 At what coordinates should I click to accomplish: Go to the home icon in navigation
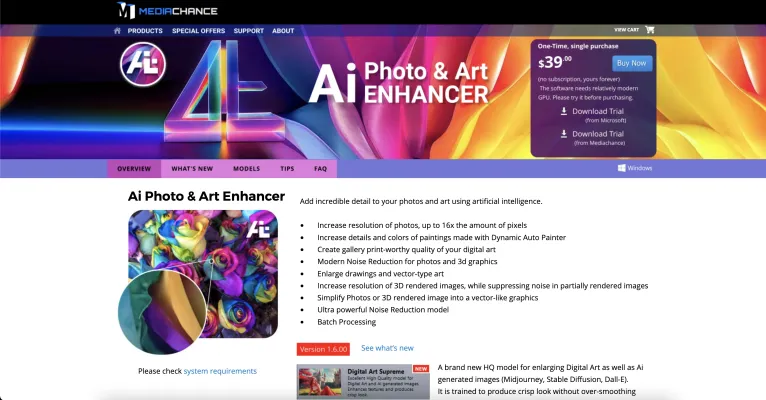pos(117,31)
